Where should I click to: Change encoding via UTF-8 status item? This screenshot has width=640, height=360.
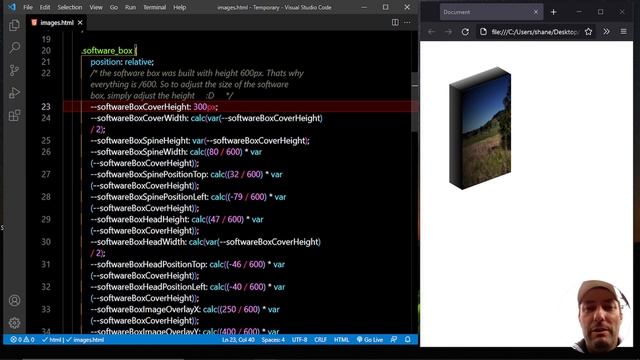click(299, 340)
